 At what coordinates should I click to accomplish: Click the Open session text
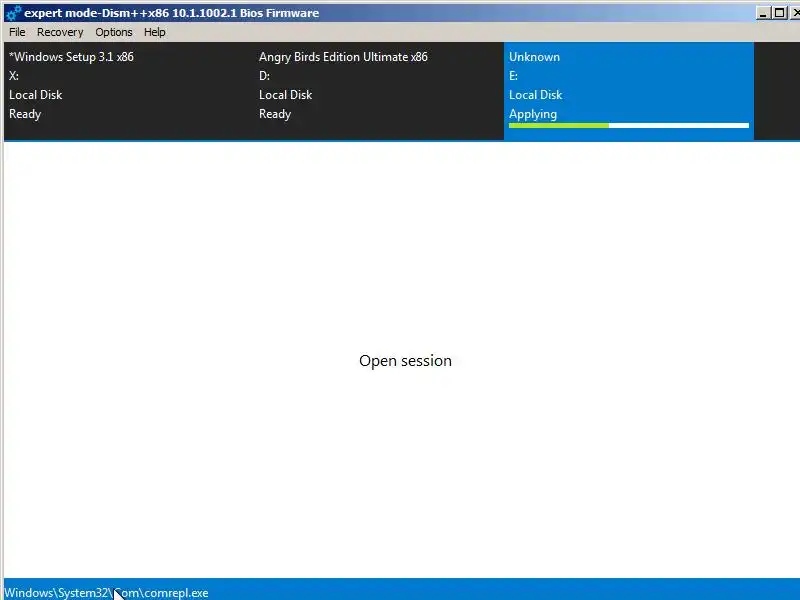[x=405, y=361]
